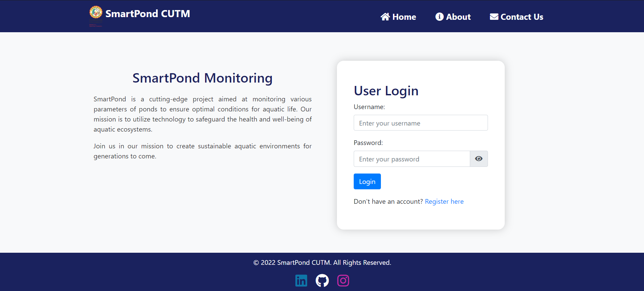Go to the Home page
644x291 pixels.
tap(398, 17)
